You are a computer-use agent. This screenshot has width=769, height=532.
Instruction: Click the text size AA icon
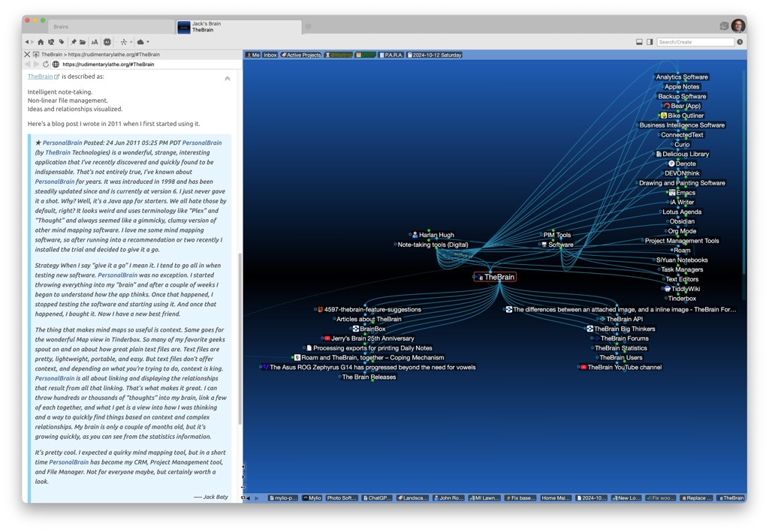[95, 42]
